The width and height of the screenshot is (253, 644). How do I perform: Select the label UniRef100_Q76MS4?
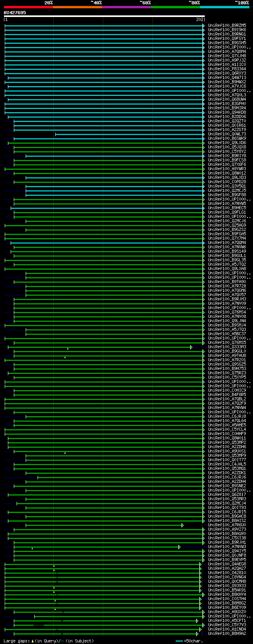point(227,312)
